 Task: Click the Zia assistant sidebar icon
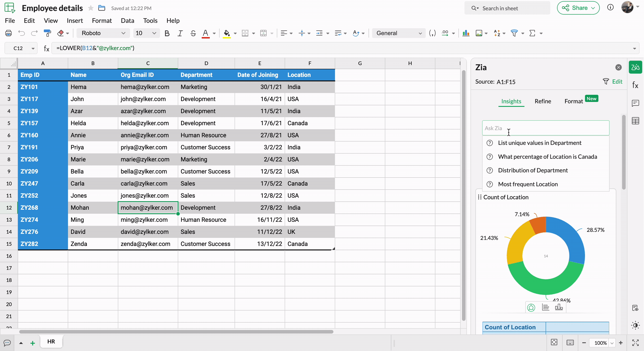tap(635, 67)
